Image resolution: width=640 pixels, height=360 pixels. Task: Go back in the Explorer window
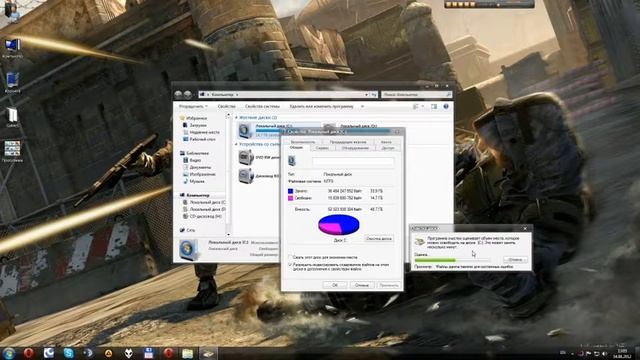[178, 94]
